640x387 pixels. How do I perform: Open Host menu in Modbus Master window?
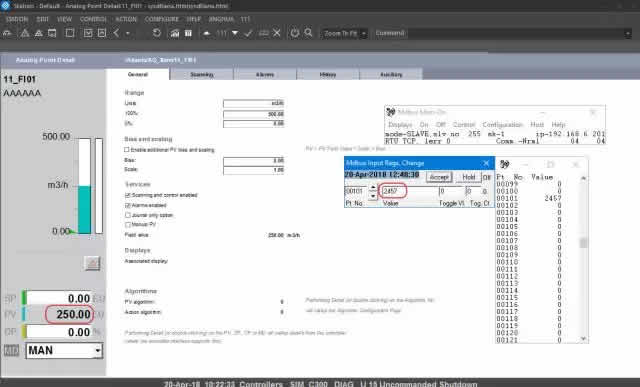537,125
